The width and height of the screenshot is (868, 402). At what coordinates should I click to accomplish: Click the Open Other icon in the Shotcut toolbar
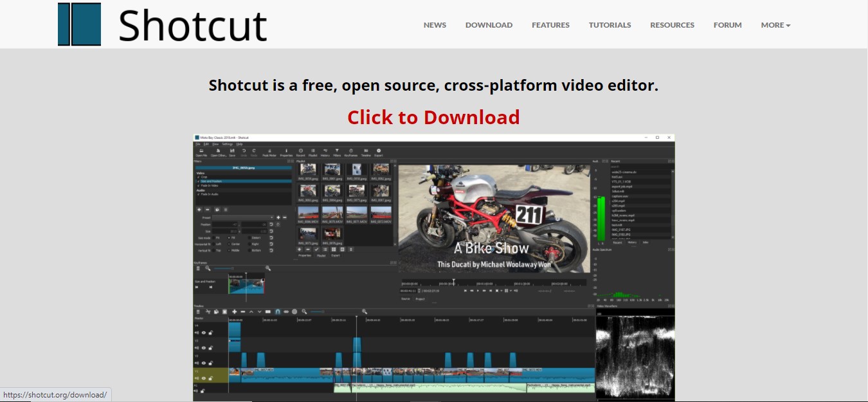pyautogui.click(x=218, y=152)
